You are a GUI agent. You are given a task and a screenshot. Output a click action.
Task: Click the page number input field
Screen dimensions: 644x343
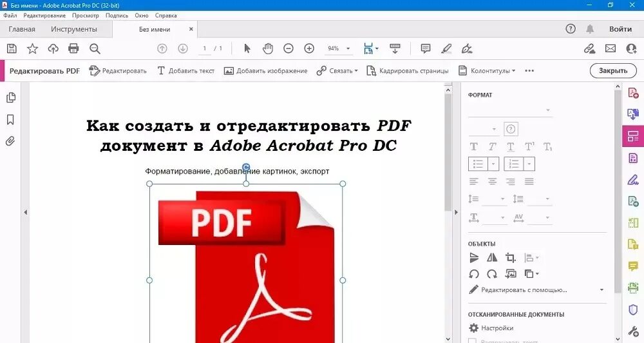point(205,48)
